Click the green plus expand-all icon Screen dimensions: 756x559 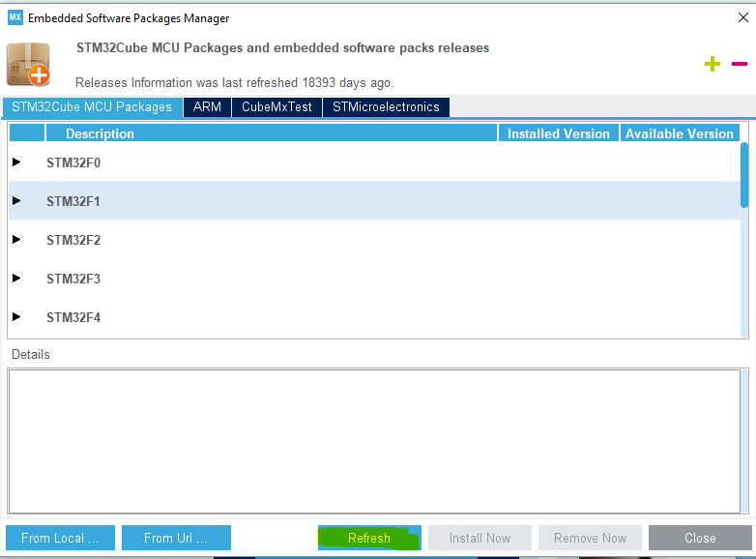pyautogui.click(x=712, y=64)
